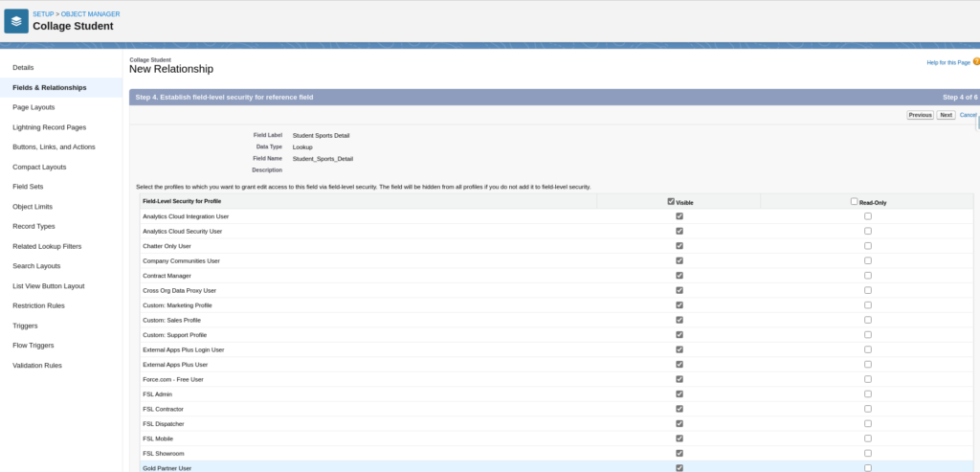Uncheck Visible for FSL Mobile
The height and width of the screenshot is (472, 980).
(679, 438)
